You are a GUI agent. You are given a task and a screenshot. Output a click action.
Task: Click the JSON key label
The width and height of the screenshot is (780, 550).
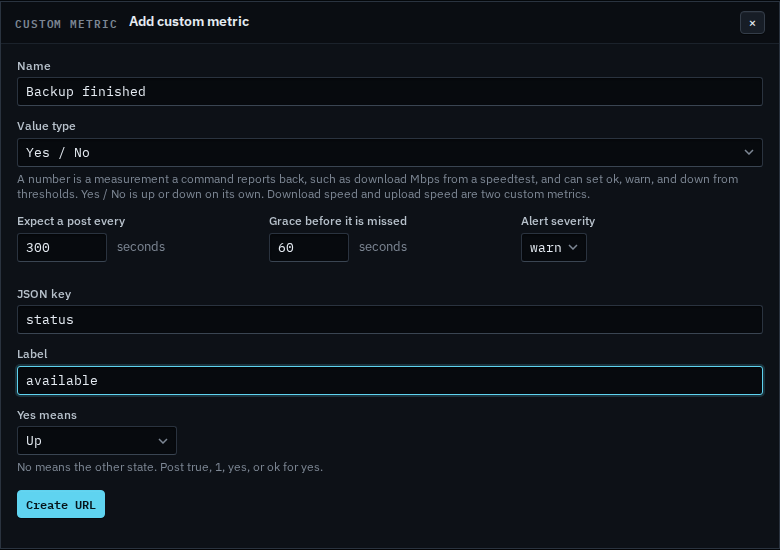(44, 294)
